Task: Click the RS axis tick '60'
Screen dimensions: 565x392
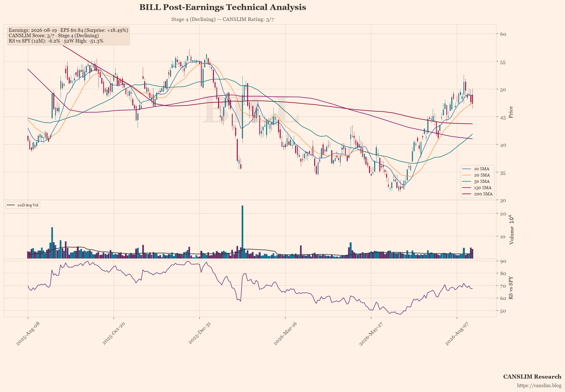Action: point(503,299)
